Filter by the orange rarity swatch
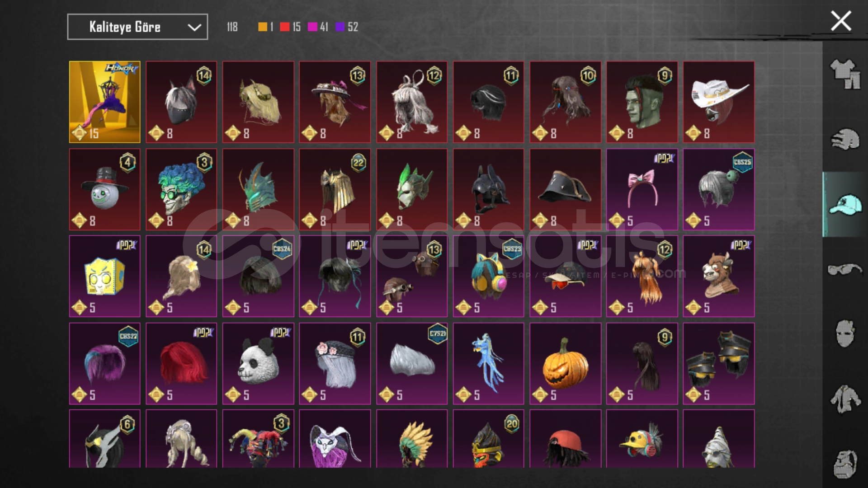The height and width of the screenshot is (488, 868). tap(262, 27)
